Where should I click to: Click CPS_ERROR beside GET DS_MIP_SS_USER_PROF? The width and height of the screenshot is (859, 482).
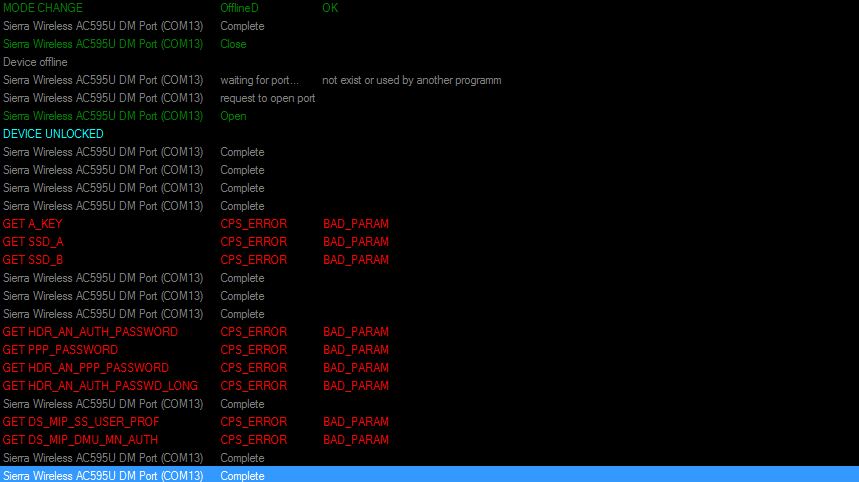pos(254,422)
